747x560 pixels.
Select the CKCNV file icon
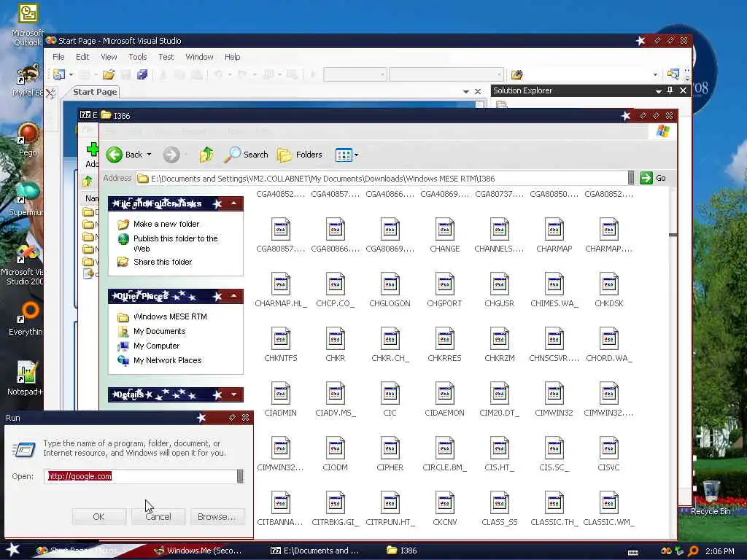pyautogui.click(x=444, y=503)
